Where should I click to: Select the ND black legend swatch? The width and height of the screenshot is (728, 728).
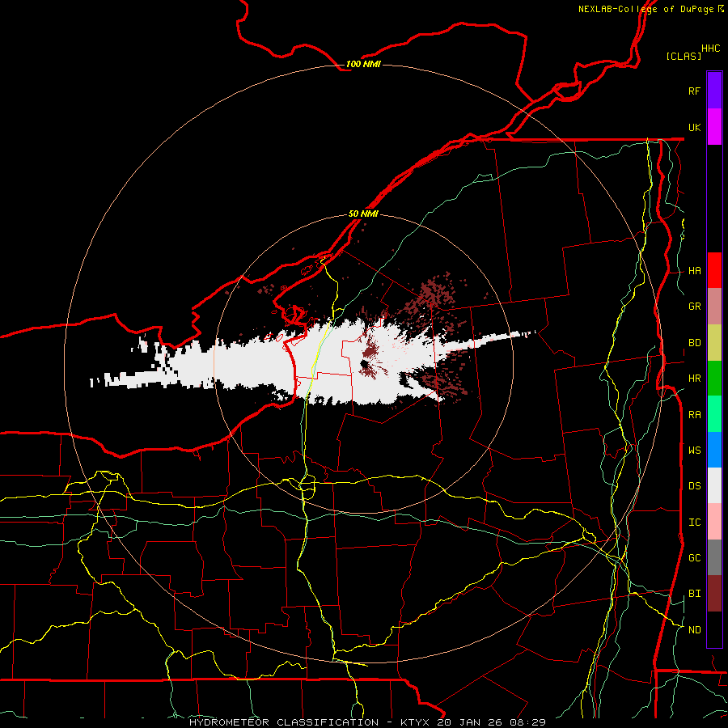pos(714,629)
